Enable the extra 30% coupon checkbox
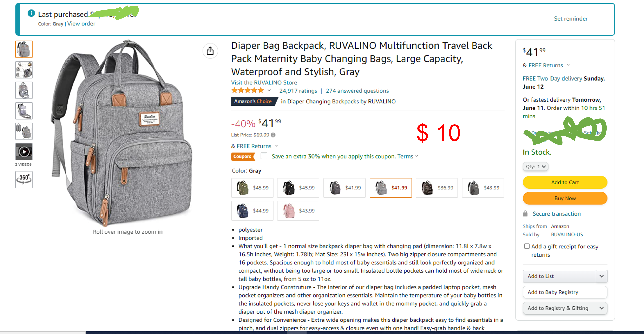This screenshot has width=644, height=334. pyautogui.click(x=264, y=156)
